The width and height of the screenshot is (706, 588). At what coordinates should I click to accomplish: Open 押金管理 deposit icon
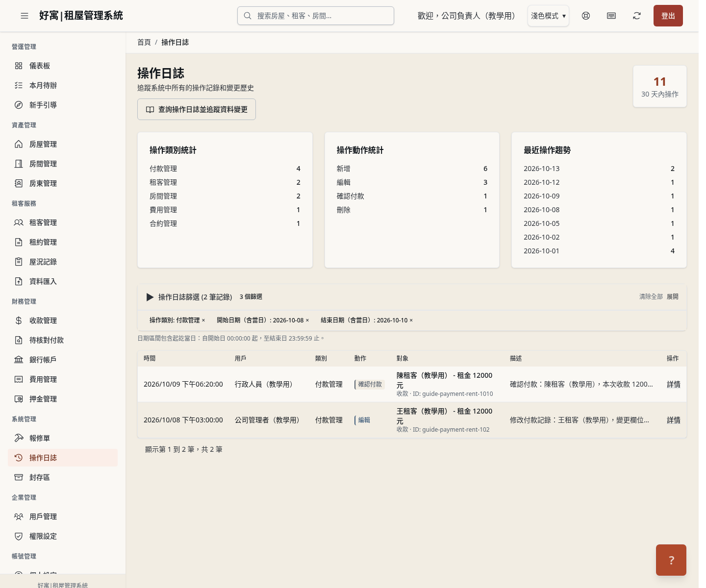coord(19,399)
